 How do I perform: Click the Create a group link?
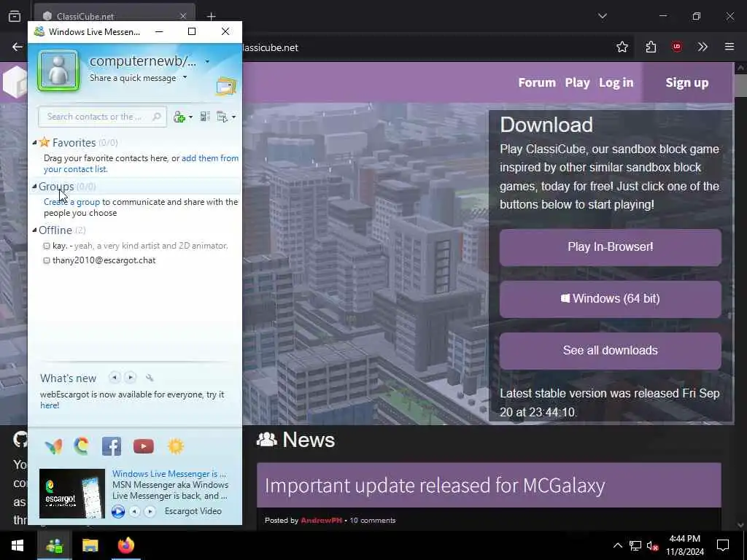[72, 202]
